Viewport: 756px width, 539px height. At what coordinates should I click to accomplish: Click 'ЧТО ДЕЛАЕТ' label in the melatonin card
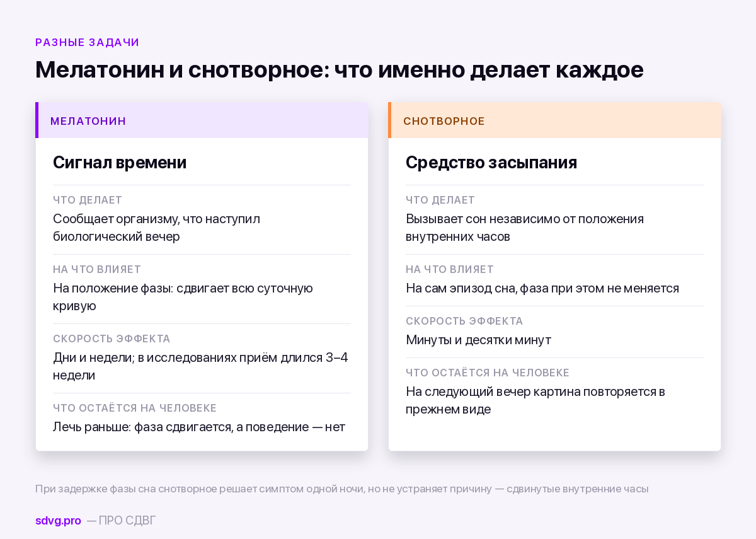click(88, 200)
